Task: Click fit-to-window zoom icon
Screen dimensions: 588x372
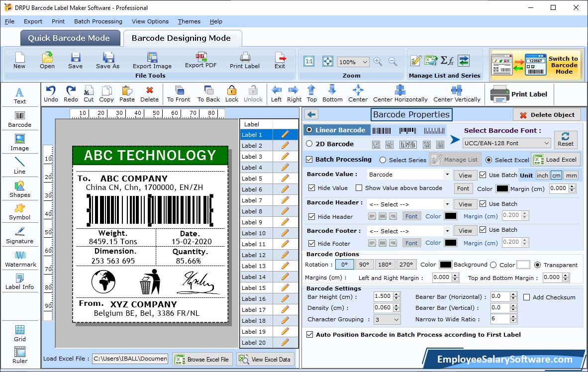Action: tap(328, 62)
